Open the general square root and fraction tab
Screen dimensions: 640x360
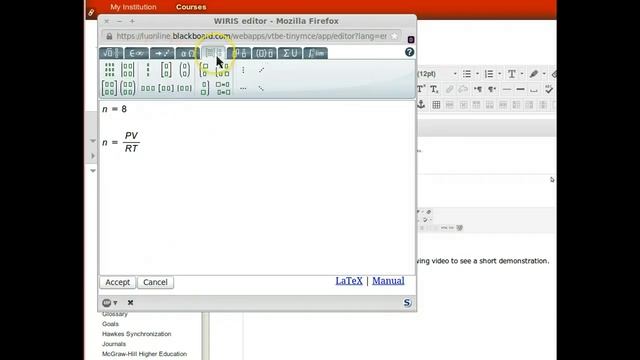point(111,53)
